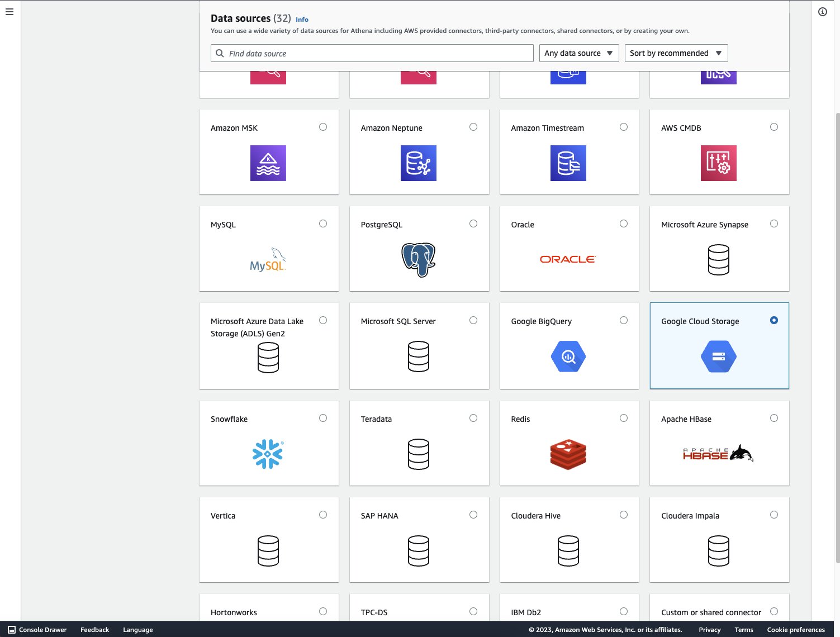Screen dimensions: 840x637
Task: Click the Oracle logo
Action: click(x=568, y=259)
